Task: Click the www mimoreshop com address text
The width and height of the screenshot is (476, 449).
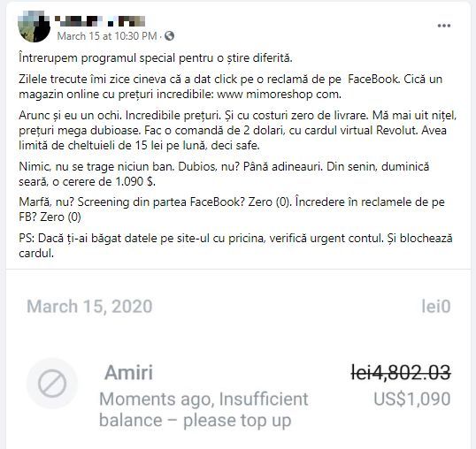Action: [279, 95]
